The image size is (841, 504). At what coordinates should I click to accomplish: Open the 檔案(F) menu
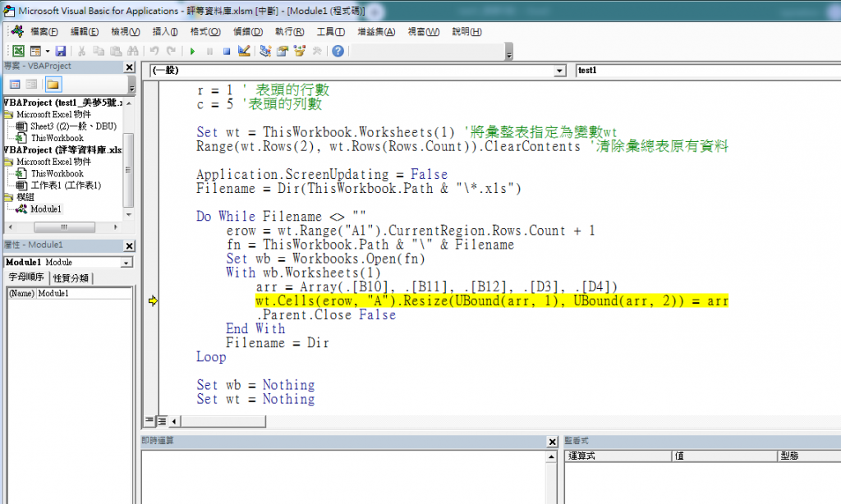44,32
